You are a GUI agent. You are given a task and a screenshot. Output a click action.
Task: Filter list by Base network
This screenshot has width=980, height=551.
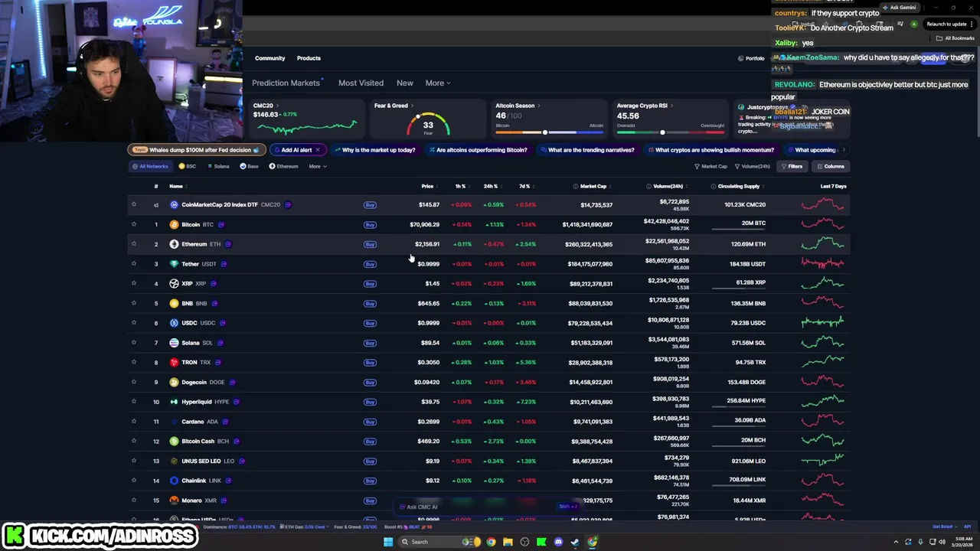pos(249,166)
